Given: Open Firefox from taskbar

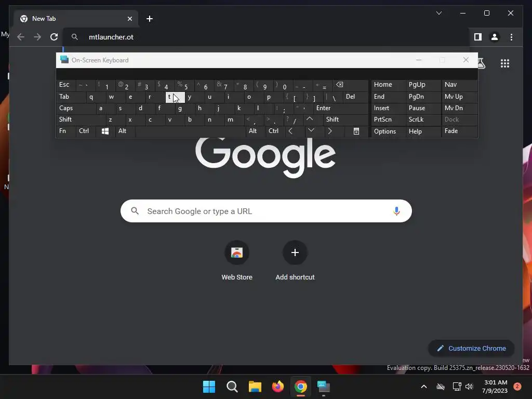Looking at the screenshot, I should pos(278,387).
